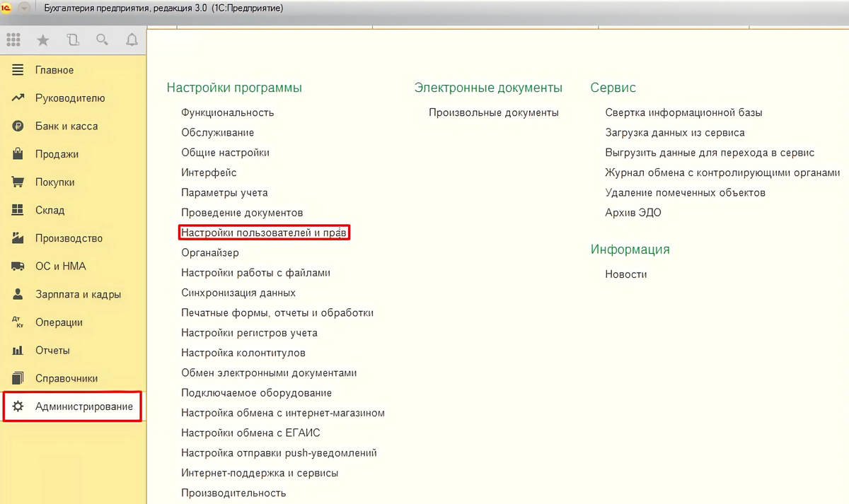Click the Склад warehouse icon
The width and height of the screenshot is (849, 504).
coord(18,210)
